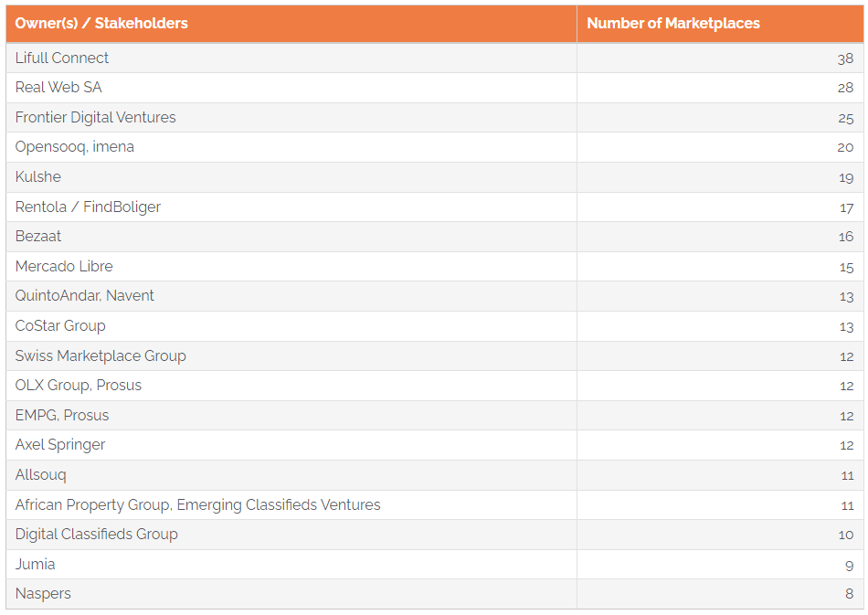Click the count 12 for Swiss Marketplace Group

click(x=846, y=357)
